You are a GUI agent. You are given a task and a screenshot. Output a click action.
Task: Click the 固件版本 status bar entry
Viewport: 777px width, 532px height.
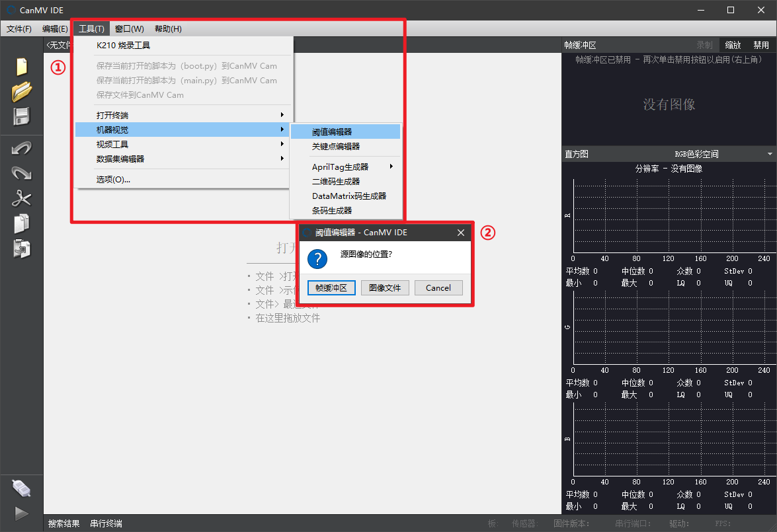(x=571, y=523)
